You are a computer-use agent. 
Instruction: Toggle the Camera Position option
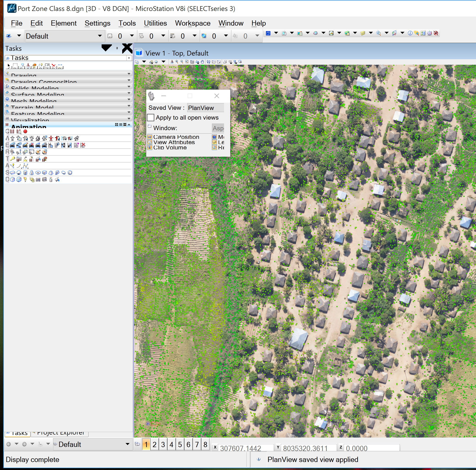[x=149, y=137]
